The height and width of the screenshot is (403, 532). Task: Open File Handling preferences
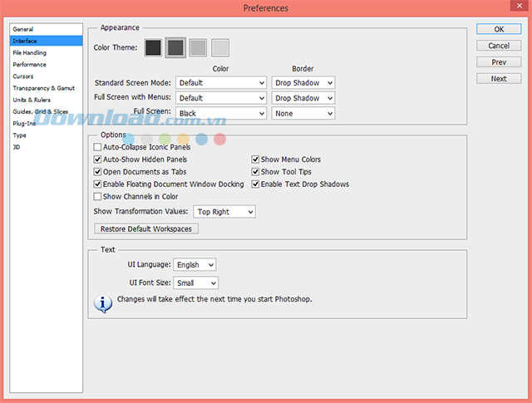point(47,52)
